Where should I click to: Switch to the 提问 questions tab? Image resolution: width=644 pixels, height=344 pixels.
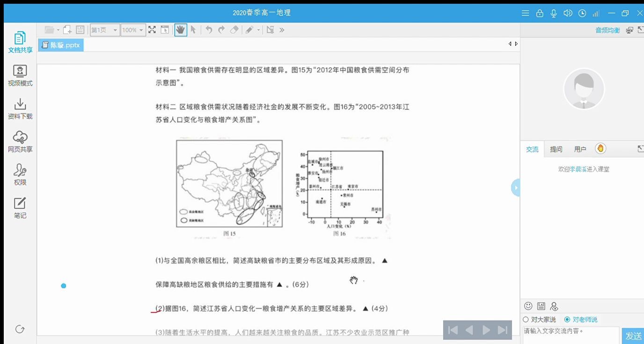(556, 149)
